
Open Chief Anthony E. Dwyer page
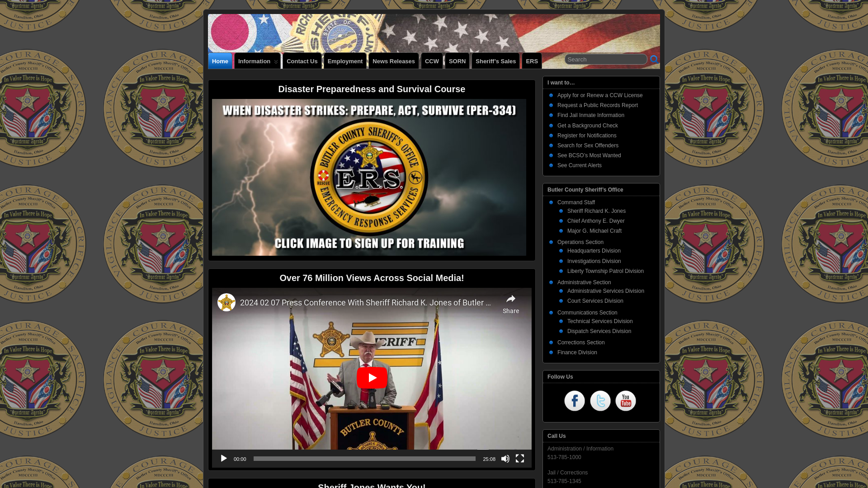click(596, 221)
